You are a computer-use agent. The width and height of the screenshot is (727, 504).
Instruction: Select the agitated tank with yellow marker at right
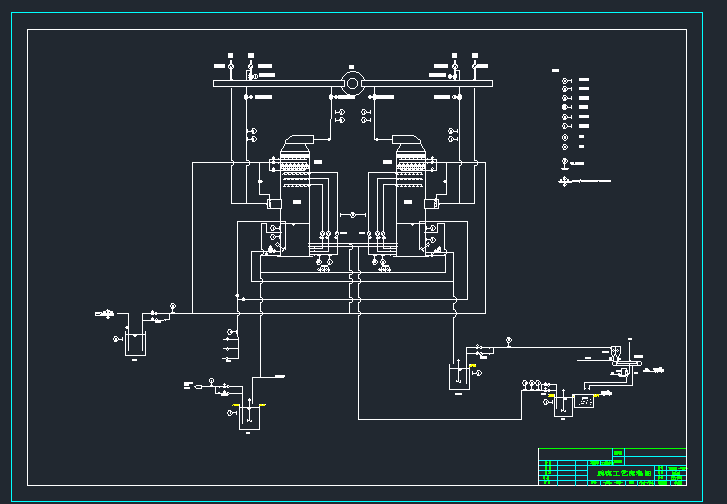(x=459, y=377)
